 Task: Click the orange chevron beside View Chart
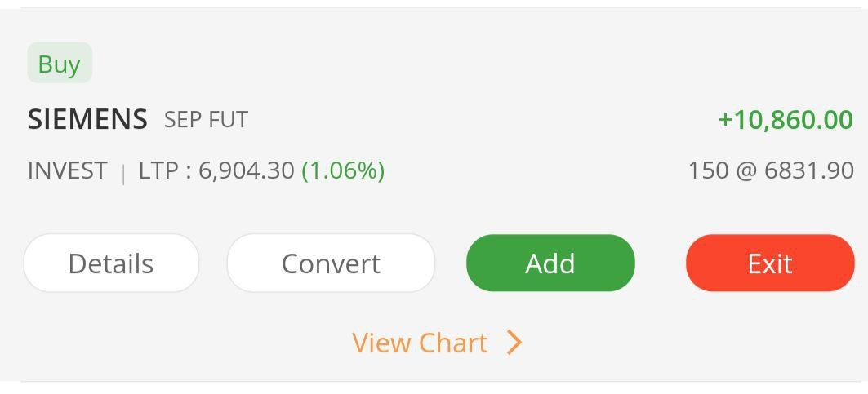click(x=514, y=343)
